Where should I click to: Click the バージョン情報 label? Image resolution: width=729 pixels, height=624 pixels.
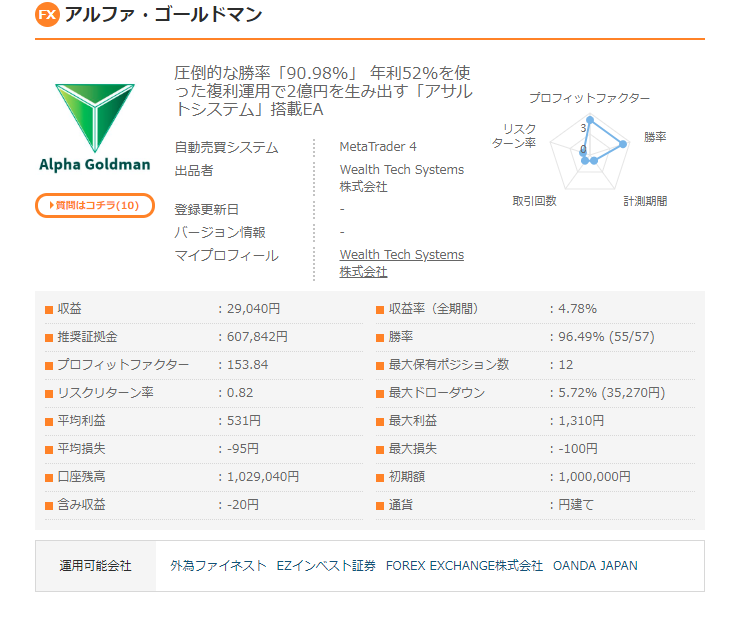(220, 232)
